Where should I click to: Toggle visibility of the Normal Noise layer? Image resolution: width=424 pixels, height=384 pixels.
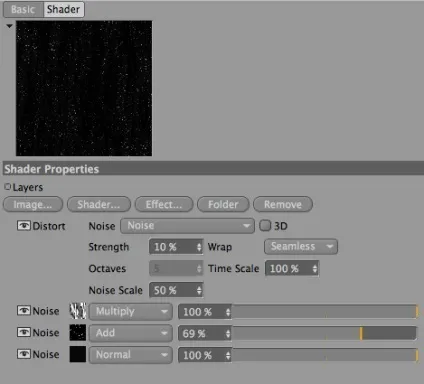click(x=24, y=354)
